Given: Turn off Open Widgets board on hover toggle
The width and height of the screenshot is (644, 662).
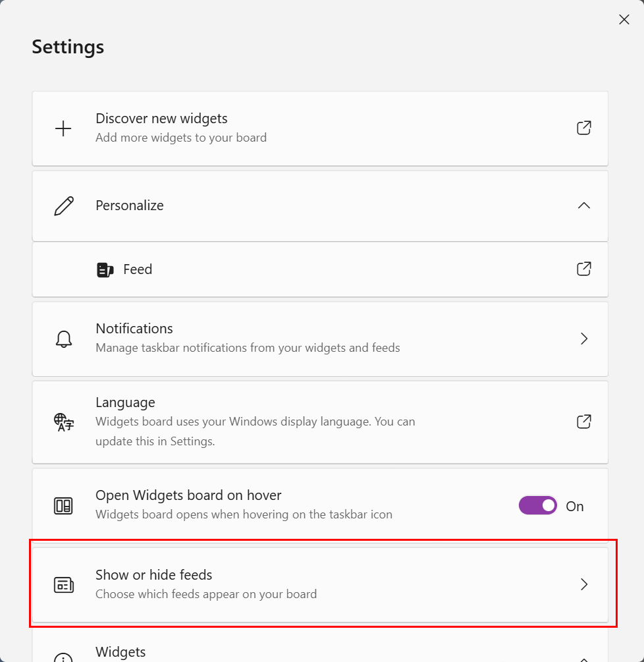Looking at the screenshot, I should (537, 505).
